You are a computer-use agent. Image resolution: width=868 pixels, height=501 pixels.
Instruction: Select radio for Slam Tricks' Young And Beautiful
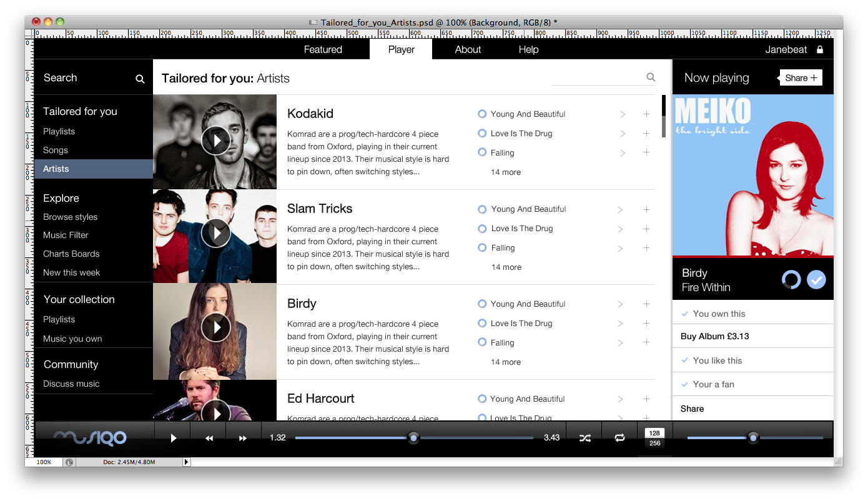[482, 209]
